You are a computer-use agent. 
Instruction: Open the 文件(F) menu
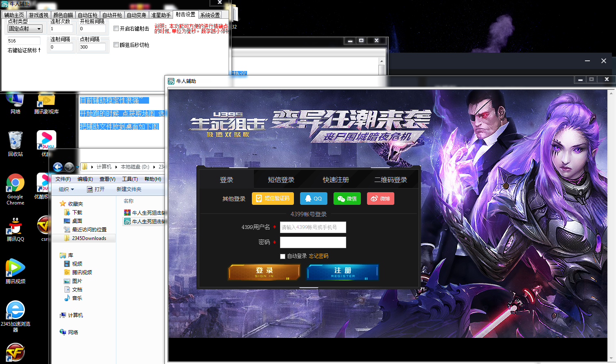pos(63,179)
